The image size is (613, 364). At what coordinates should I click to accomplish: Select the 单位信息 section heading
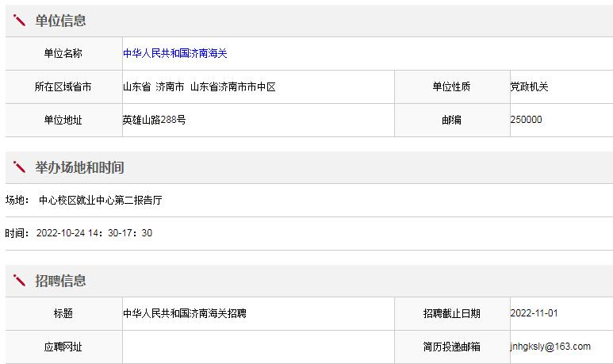coord(60,21)
